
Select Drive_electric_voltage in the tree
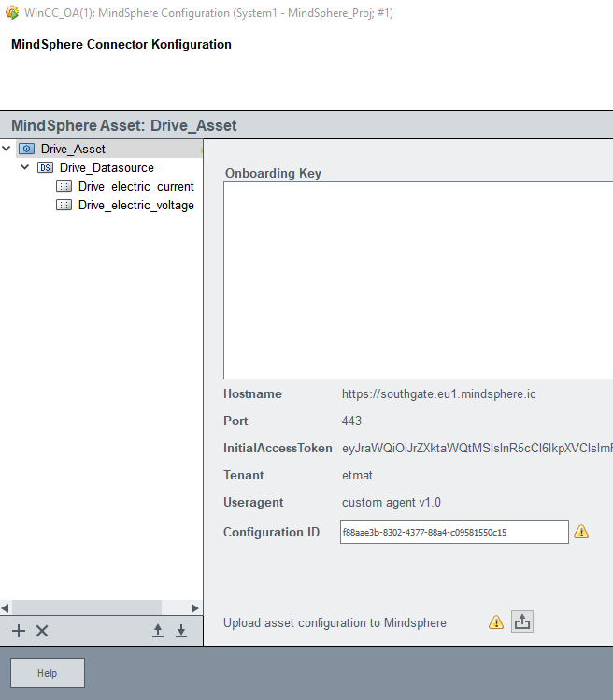(136, 205)
